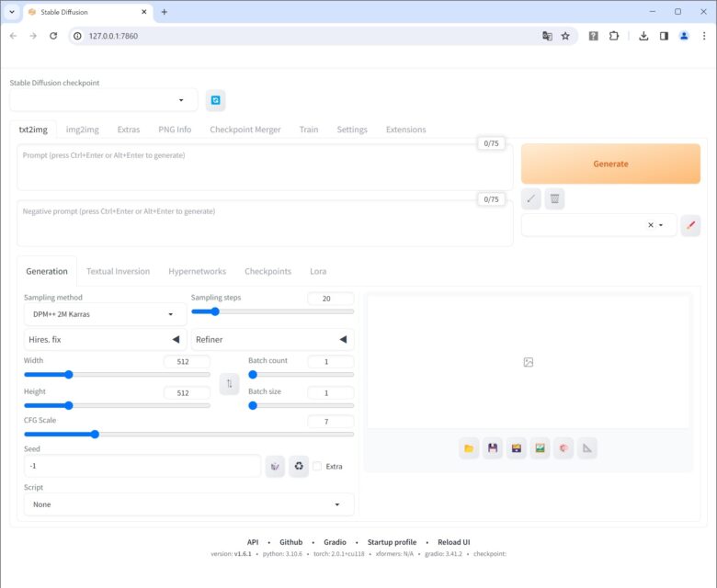This screenshot has width=717, height=588.
Task: Toggle the browser side panel
Action: pos(664,36)
